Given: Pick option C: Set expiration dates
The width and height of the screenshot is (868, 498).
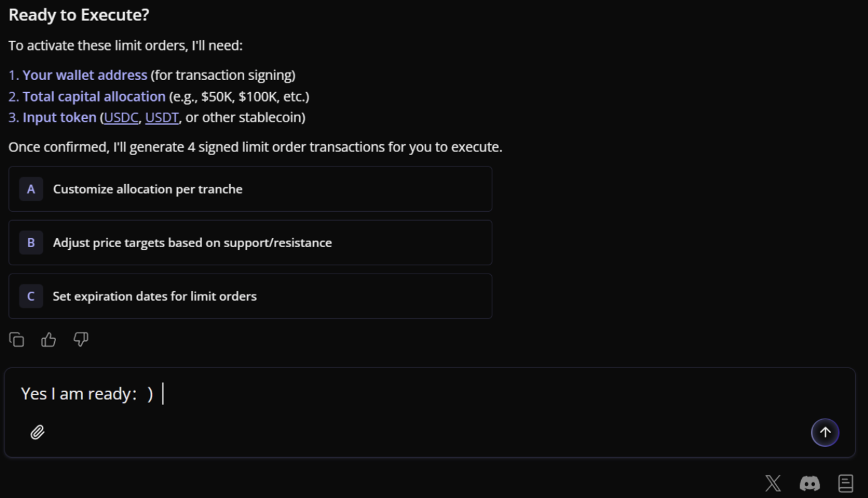Looking at the screenshot, I should coord(250,296).
